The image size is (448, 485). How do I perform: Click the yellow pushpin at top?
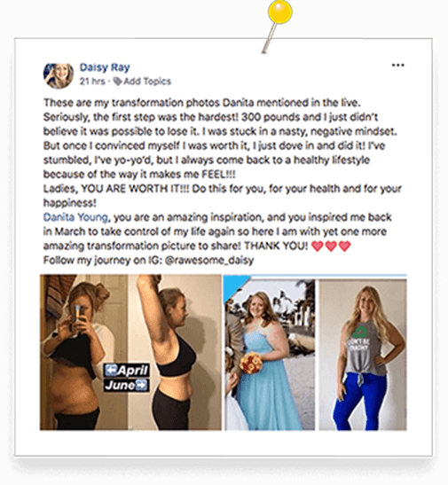(279, 12)
